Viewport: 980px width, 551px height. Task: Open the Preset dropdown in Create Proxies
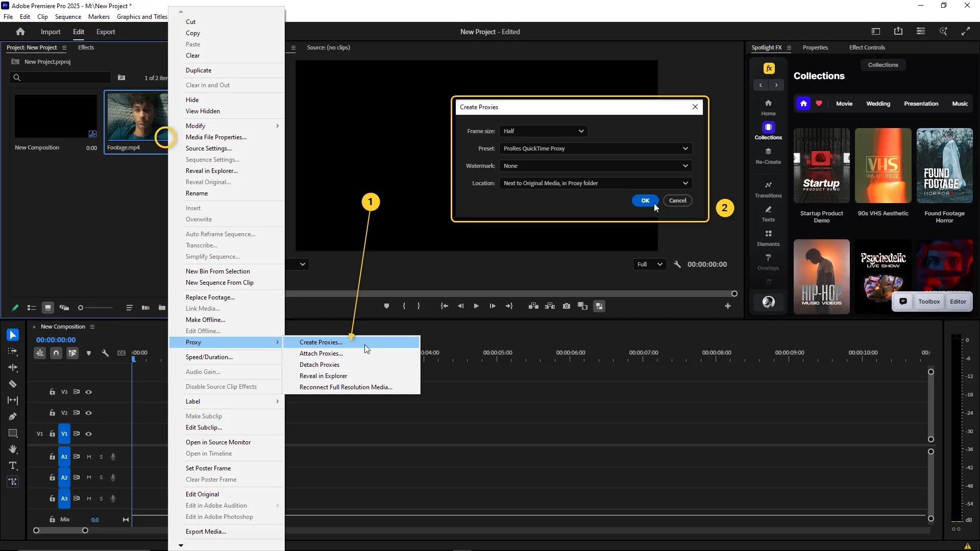[596, 148]
